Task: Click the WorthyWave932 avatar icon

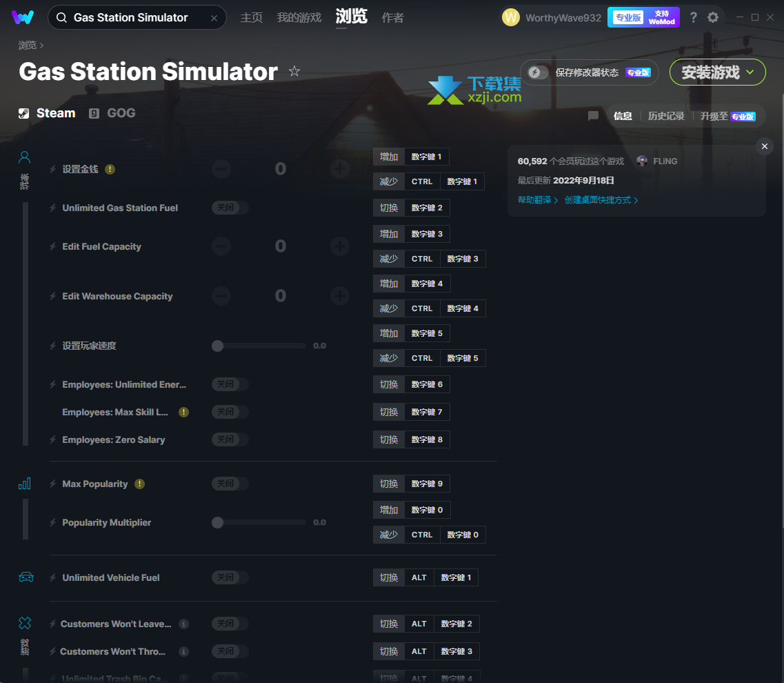Action: pos(510,17)
